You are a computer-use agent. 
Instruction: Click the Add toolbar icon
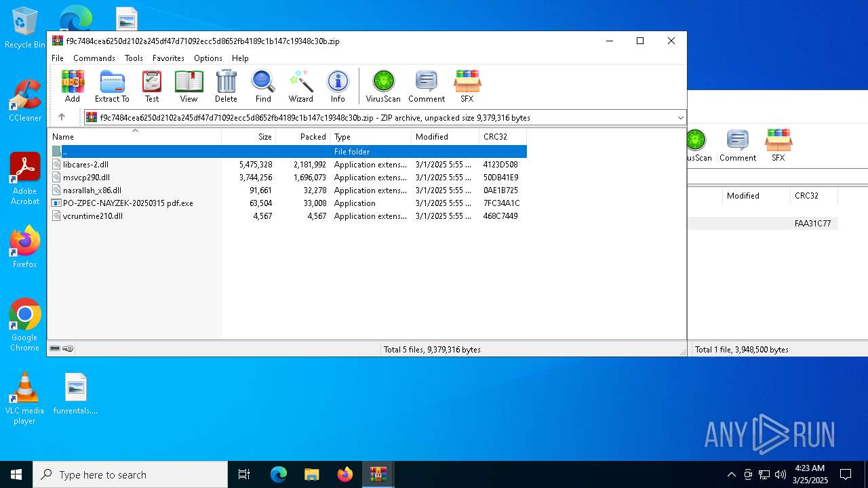point(73,86)
